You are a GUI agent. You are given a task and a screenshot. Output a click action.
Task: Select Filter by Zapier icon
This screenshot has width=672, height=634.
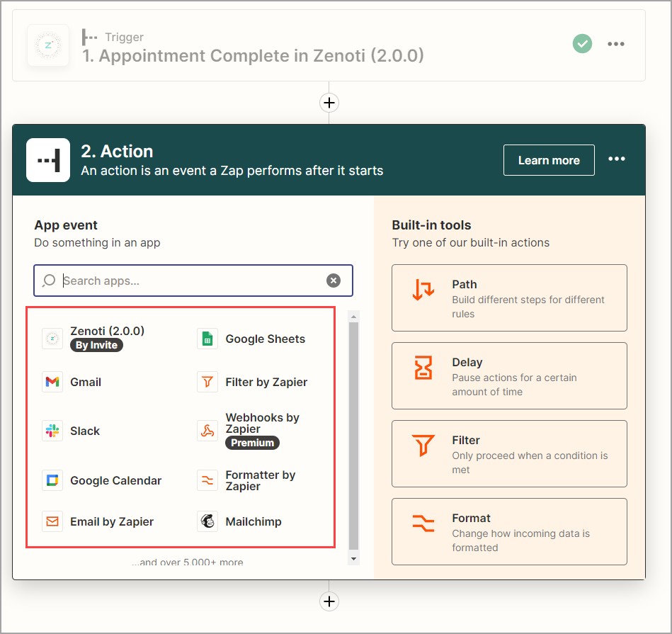(207, 382)
